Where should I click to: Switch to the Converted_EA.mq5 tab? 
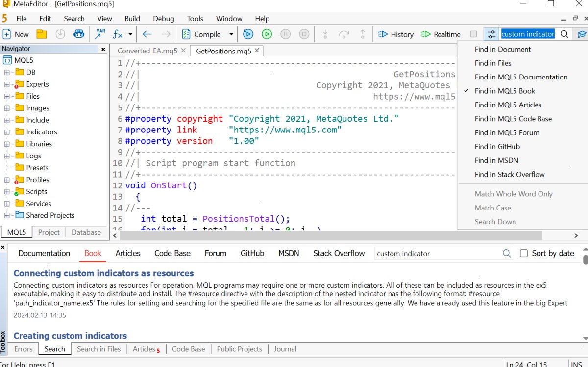pos(147,51)
